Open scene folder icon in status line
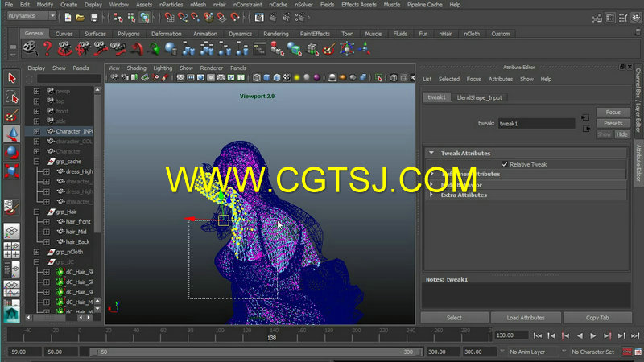This screenshot has width=644, height=362. [x=80, y=17]
